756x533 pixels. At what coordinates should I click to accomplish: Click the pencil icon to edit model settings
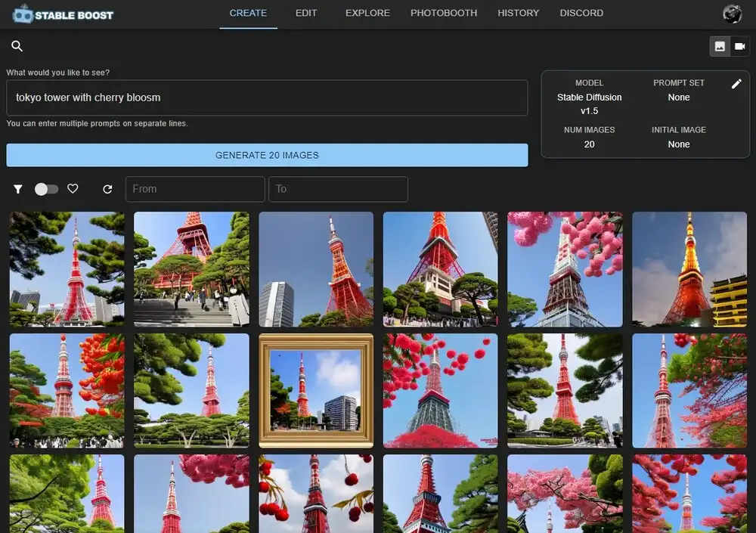click(736, 84)
